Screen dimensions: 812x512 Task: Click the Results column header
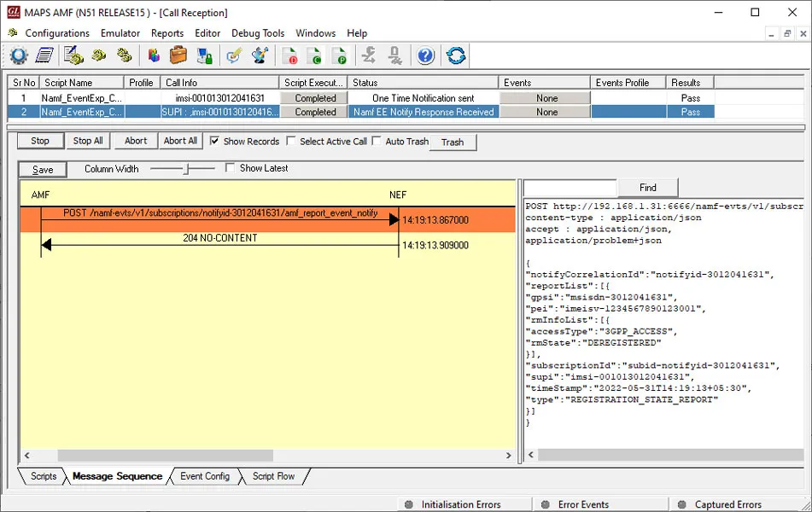690,83
